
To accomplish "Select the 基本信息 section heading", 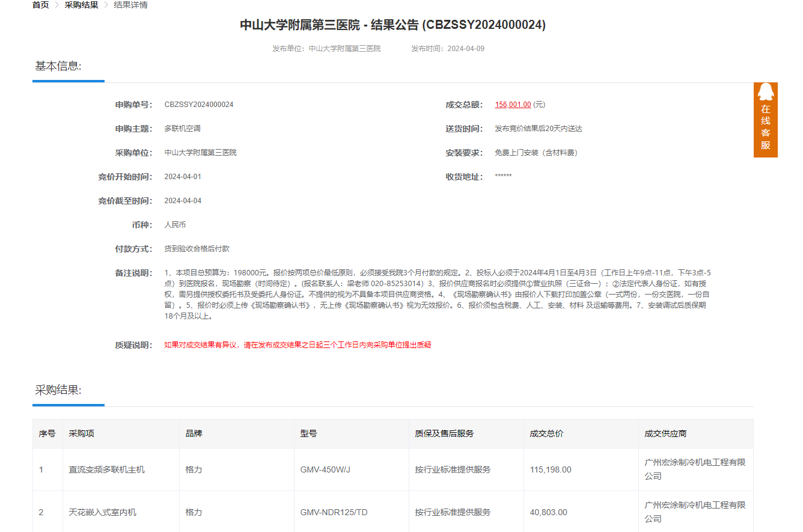I will pyautogui.click(x=58, y=66).
